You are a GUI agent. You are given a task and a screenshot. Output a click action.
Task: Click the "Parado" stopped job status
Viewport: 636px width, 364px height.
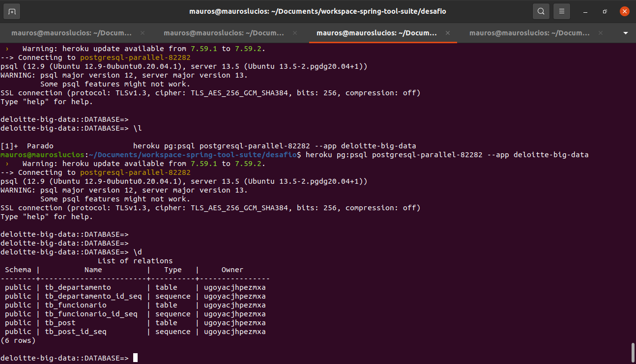tap(40, 146)
